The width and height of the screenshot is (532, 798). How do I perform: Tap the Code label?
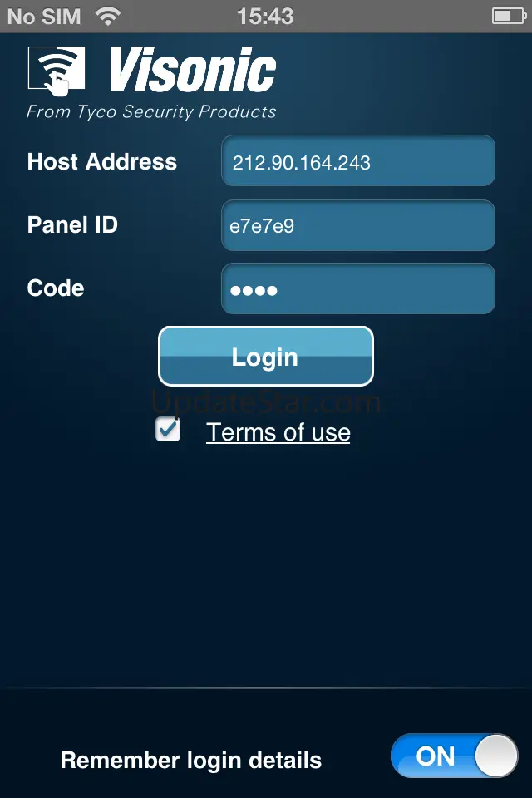pos(56,288)
